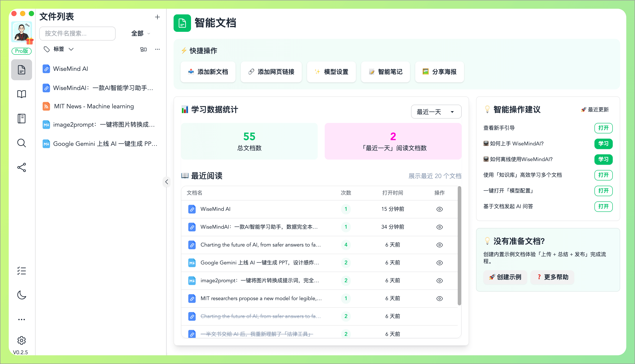Click the eye icon on the Google Gemini row

(x=439, y=263)
